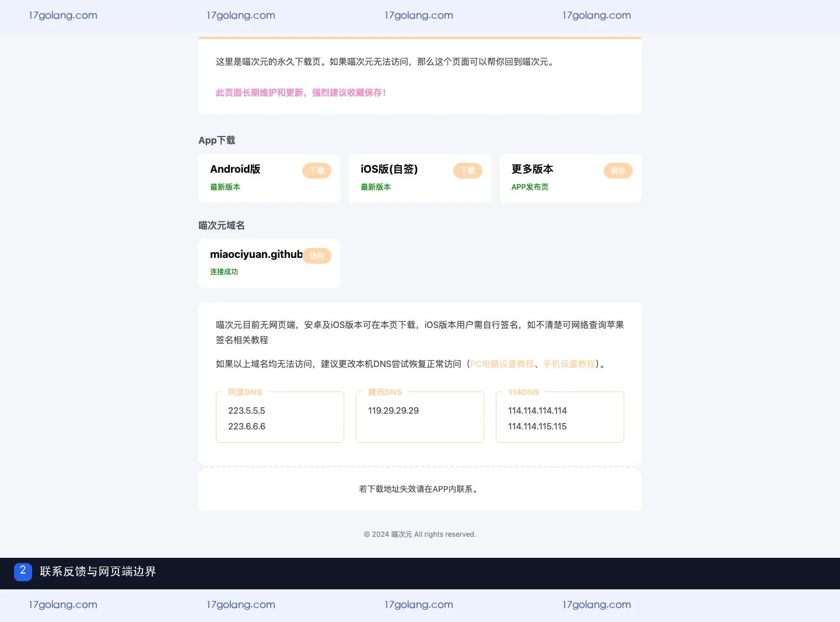Click the 119.29.29.29 DNS address

click(393, 411)
